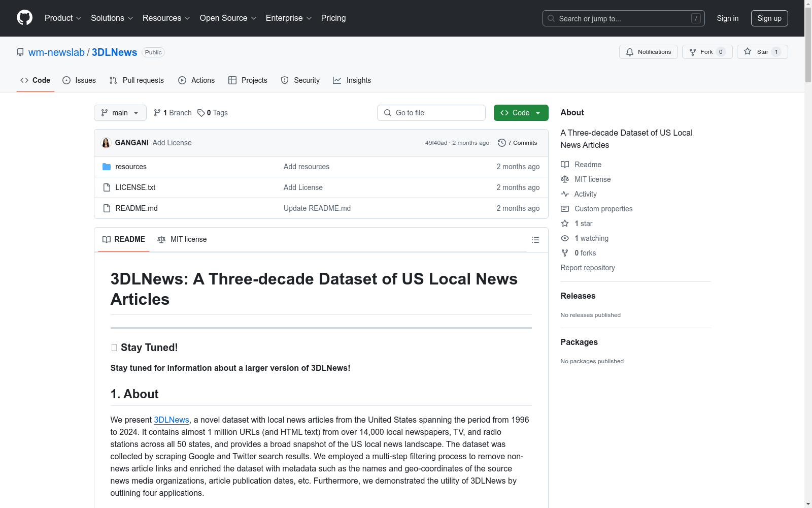Screen dimensions: 812x508
Task: Click the slash shortcut icon in search
Action: click(x=696, y=18)
